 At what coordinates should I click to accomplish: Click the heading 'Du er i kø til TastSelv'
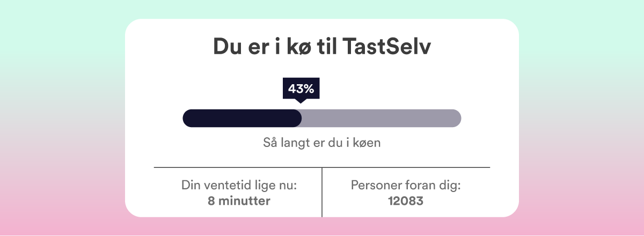point(322,47)
